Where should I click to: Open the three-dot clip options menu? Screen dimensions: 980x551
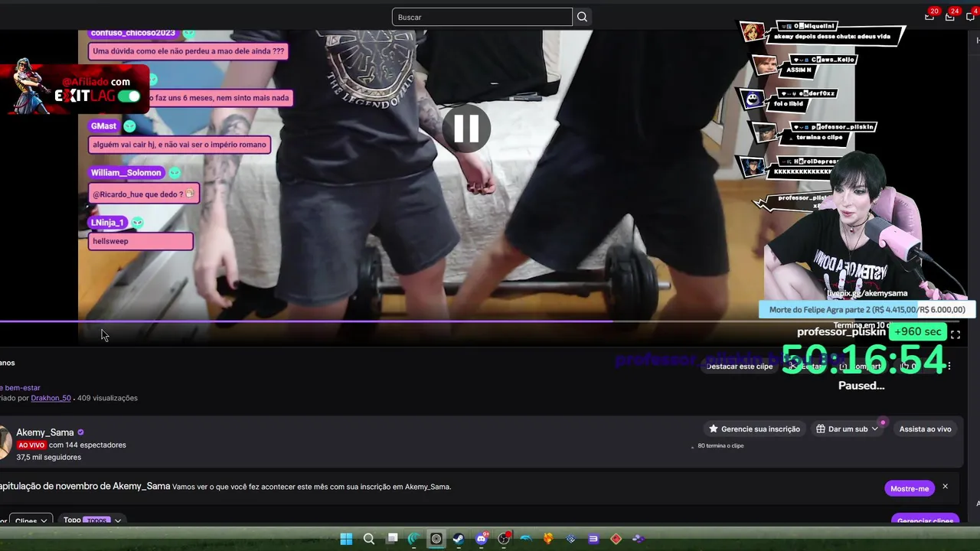(949, 367)
